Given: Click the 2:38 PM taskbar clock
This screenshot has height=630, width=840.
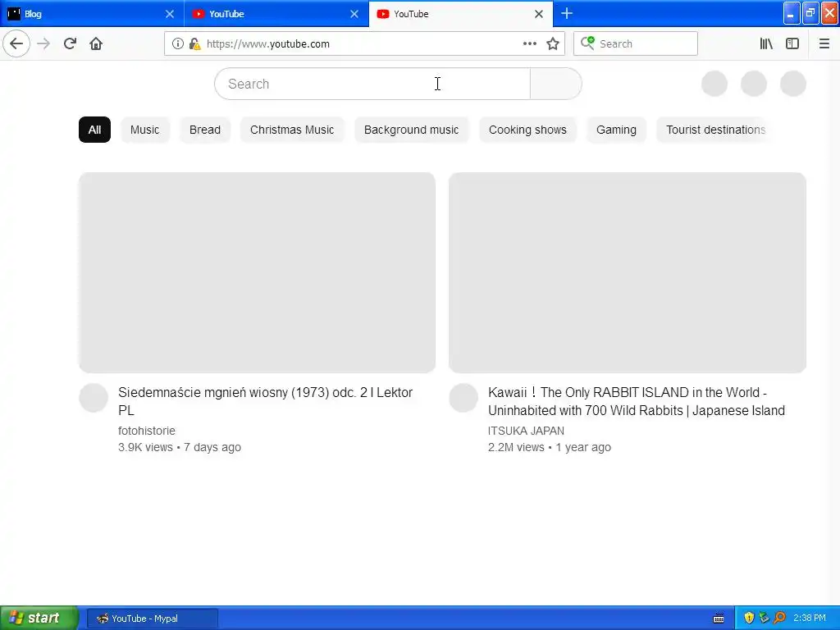Looking at the screenshot, I should click(810, 619).
